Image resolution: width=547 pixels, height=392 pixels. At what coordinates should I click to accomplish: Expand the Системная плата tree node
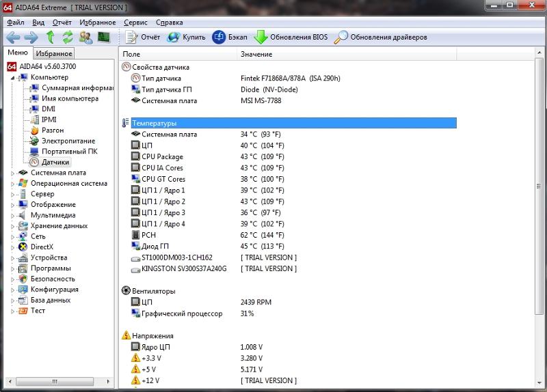pos(12,173)
